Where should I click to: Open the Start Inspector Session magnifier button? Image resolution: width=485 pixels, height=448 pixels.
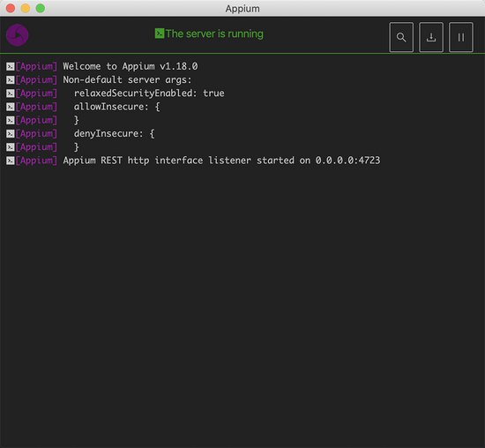pos(401,37)
